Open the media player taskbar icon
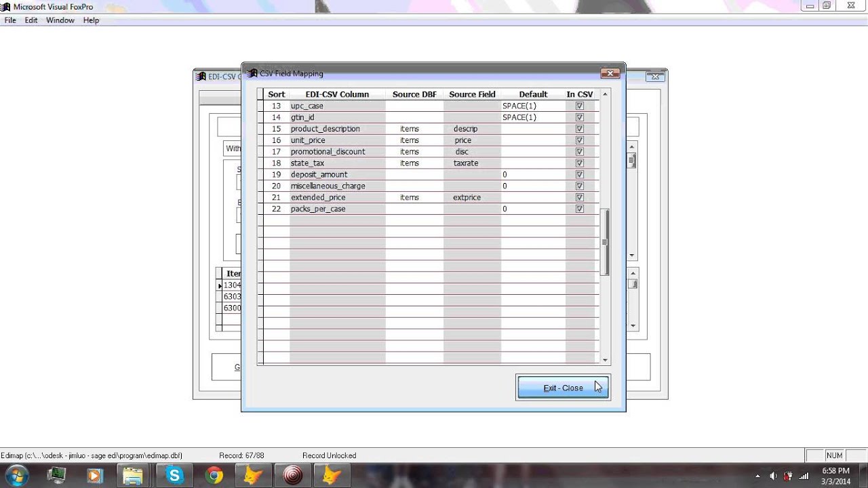 click(94, 476)
